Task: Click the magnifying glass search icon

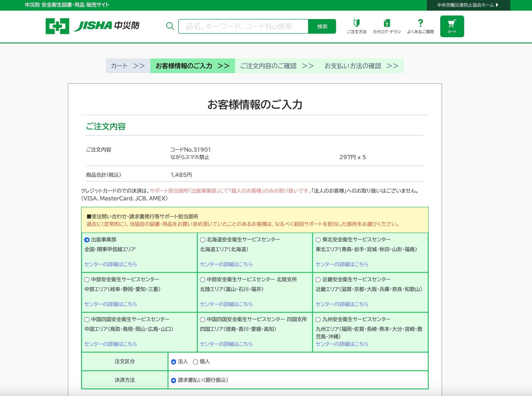Action: [x=170, y=26]
